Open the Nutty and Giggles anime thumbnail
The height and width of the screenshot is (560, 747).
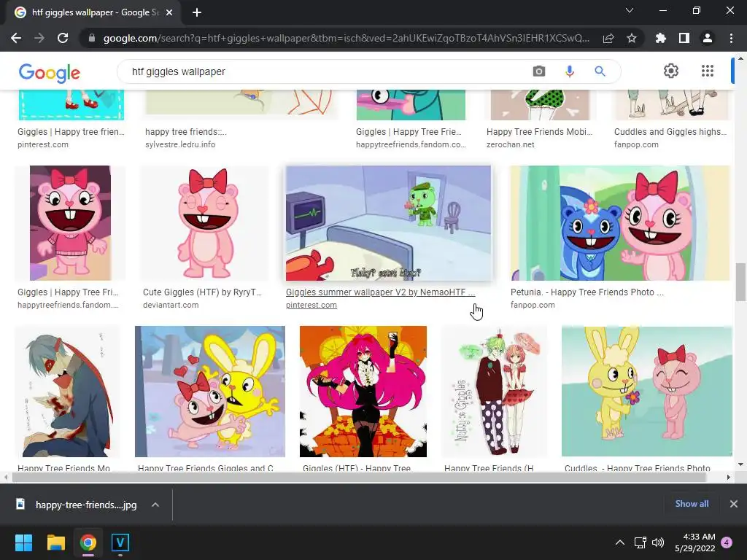494,392
